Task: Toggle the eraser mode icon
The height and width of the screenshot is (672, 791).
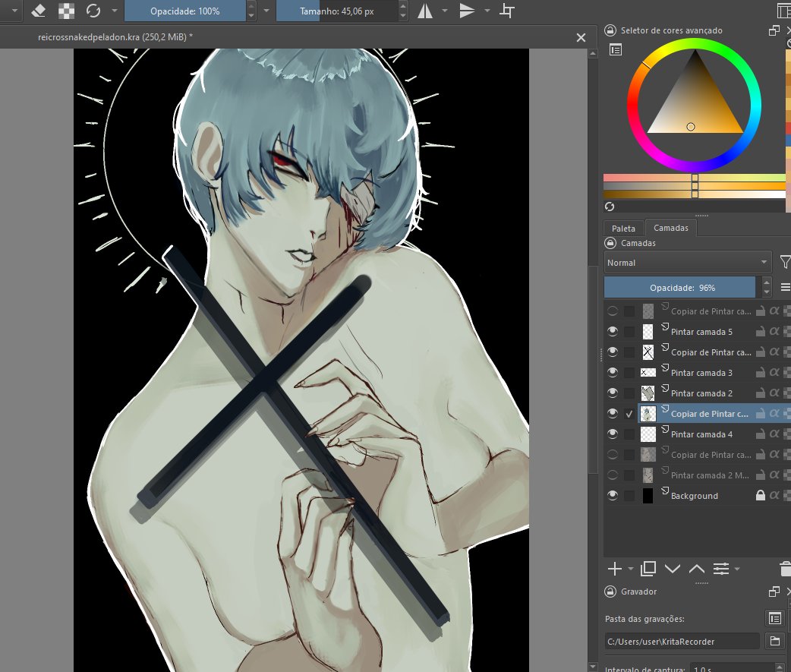Action: click(x=39, y=11)
